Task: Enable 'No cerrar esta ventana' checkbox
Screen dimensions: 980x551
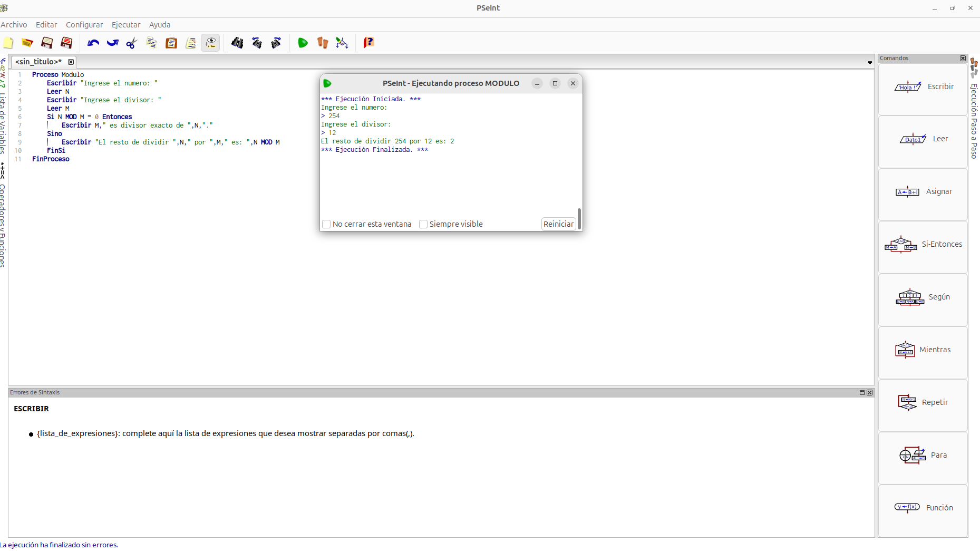Action: pyautogui.click(x=326, y=224)
